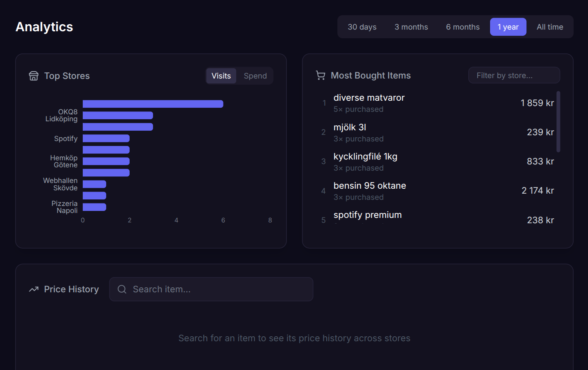588x370 pixels.
Task: Click the Search item input field
Action: [211, 289]
